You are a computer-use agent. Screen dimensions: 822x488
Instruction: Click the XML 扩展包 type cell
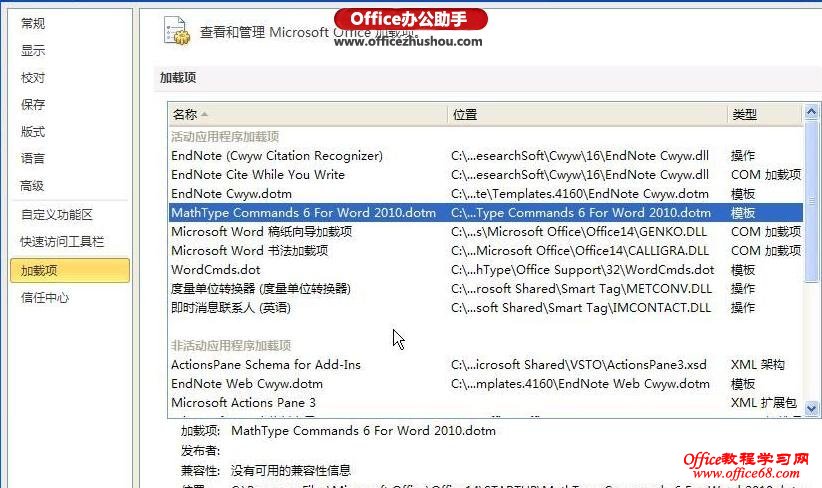(764, 403)
